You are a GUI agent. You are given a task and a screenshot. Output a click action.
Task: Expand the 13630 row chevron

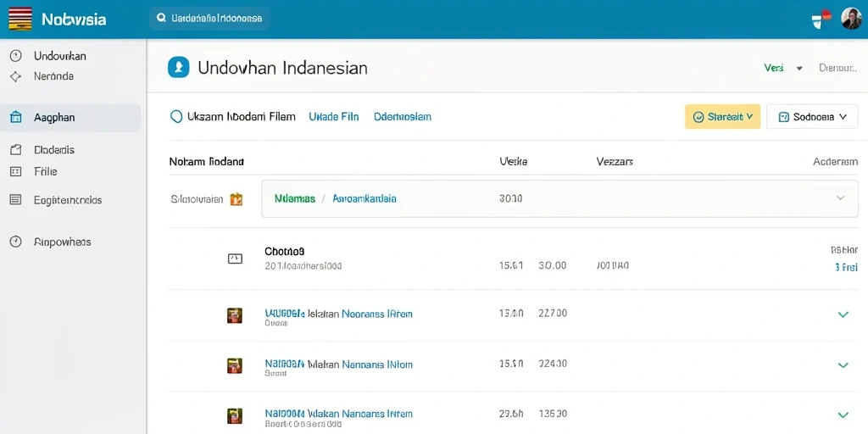[x=843, y=415]
